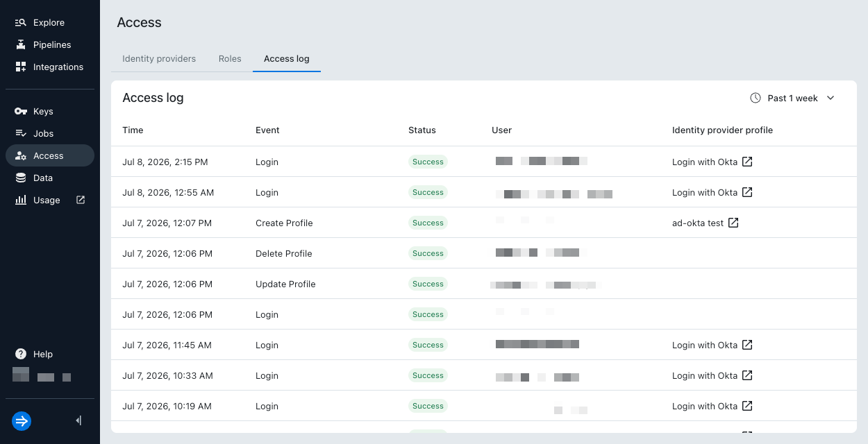Switch to the Roles tab
The height and width of the screenshot is (444, 868).
230,58
